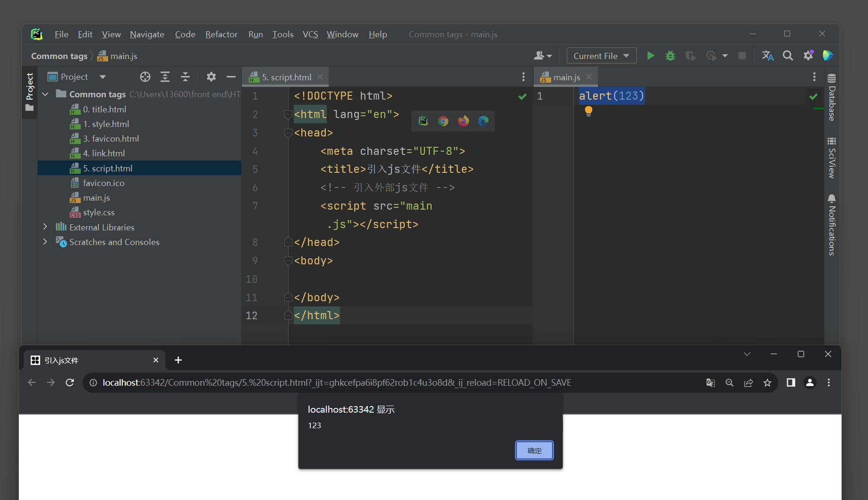Toggle browser side panel icon
The width and height of the screenshot is (868, 500).
(x=791, y=382)
